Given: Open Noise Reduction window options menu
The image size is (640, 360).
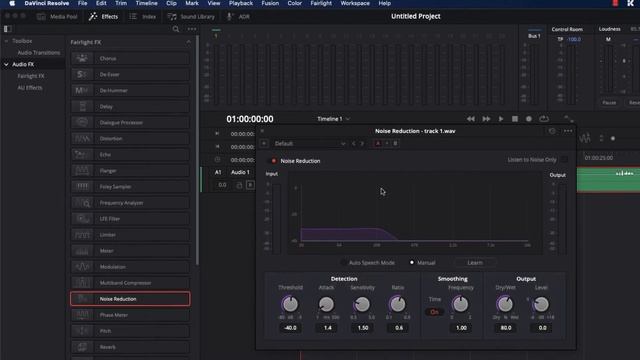Looking at the screenshot, I should click(x=568, y=131).
